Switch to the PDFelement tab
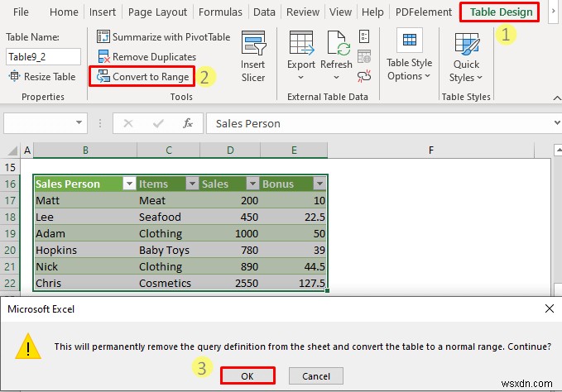 (424, 12)
